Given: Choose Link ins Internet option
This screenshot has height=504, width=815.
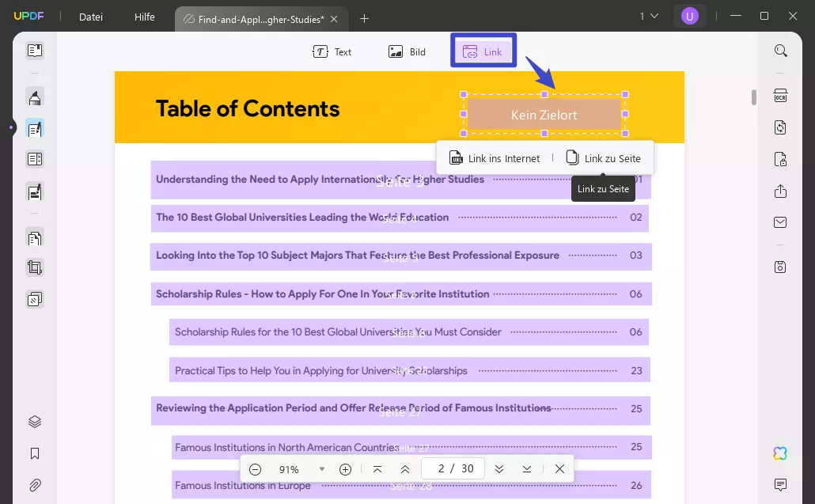Looking at the screenshot, I should 495,158.
